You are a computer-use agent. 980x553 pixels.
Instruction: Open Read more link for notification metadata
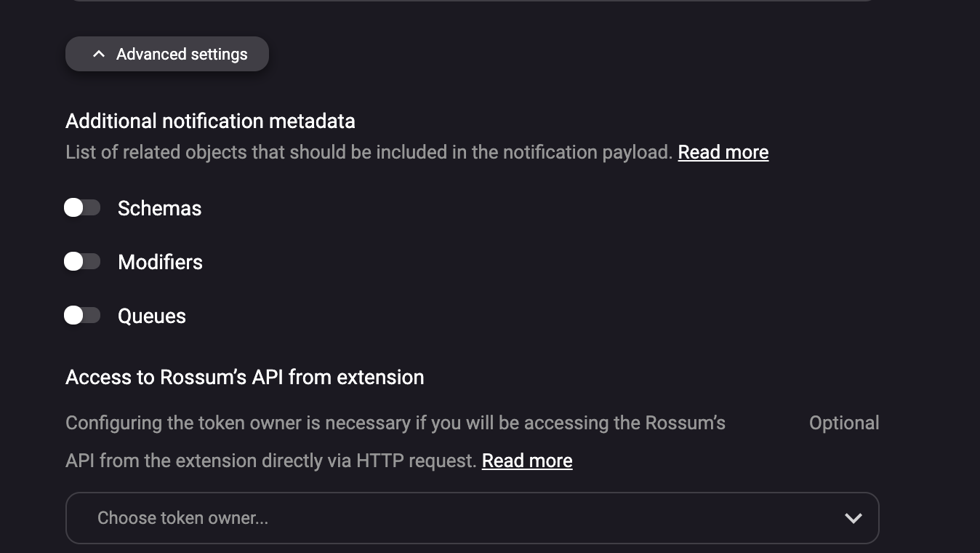tap(723, 152)
